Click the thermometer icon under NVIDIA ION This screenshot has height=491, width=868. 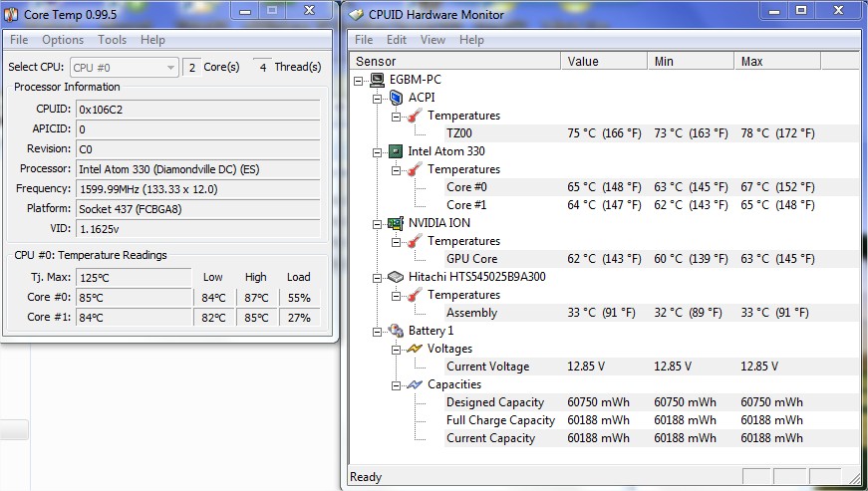(x=415, y=241)
